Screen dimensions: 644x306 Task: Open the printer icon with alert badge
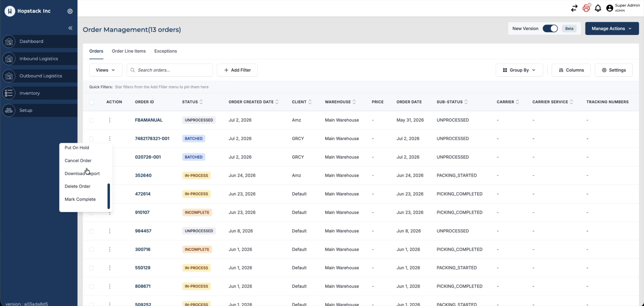(x=587, y=8)
